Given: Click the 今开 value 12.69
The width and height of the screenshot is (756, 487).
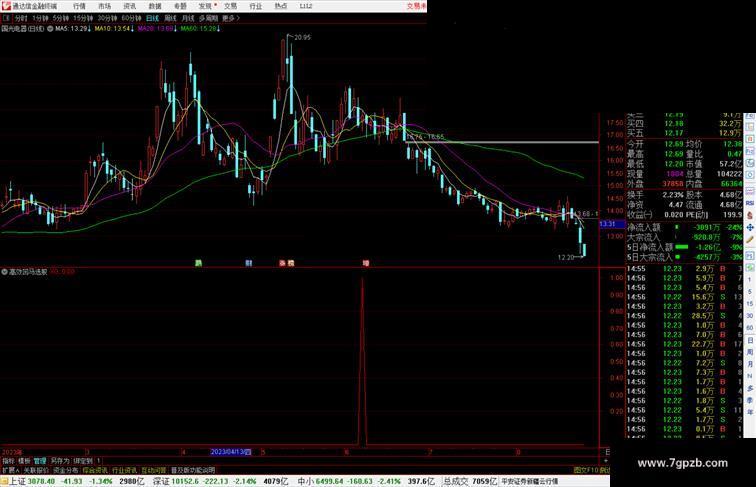Looking at the screenshot, I should click(x=674, y=144).
